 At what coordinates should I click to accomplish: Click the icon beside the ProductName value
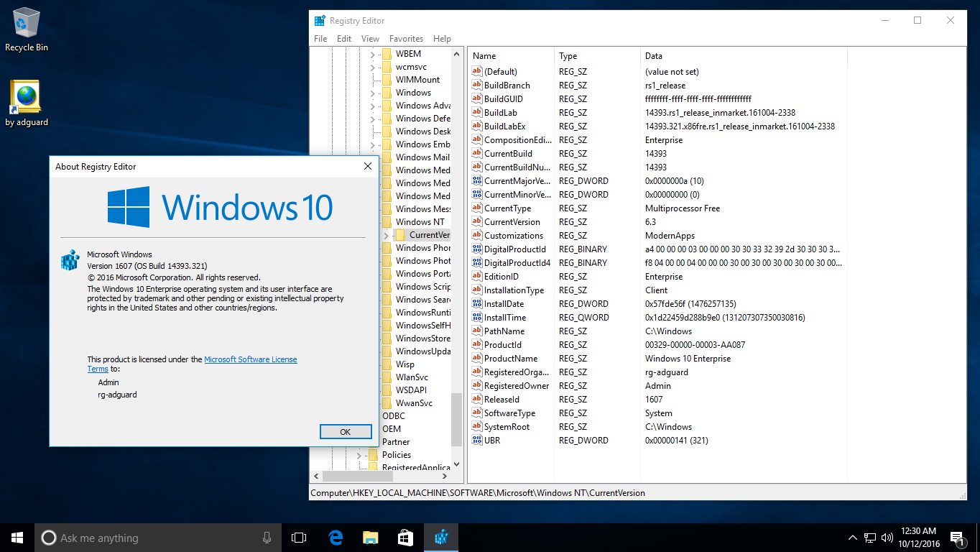pos(477,358)
